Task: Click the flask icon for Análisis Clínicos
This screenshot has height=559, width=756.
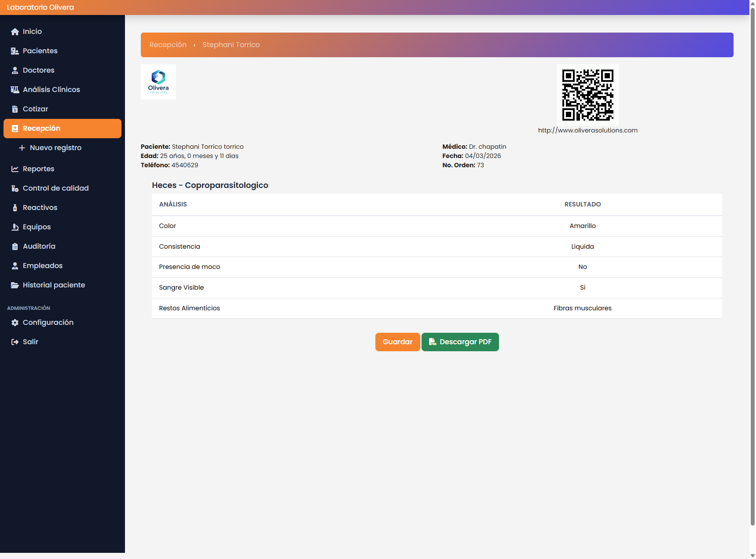Action: pyautogui.click(x=15, y=90)
